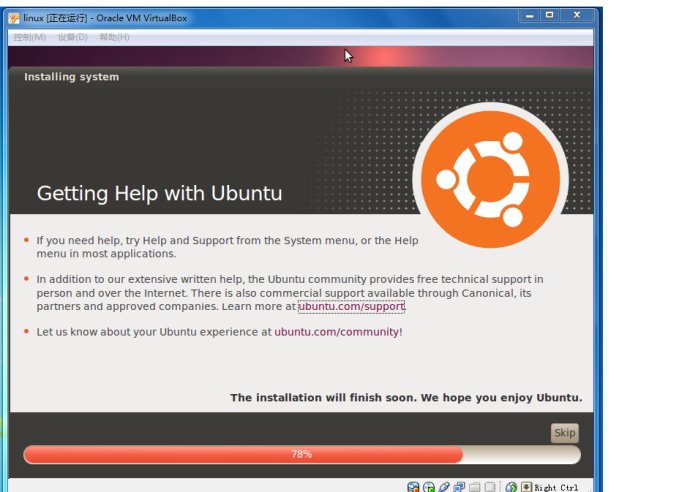Image resolution: width=690 pixels, height=492 pixels.
Task: Click the 78% installation progress bar
Action: click(302, 454)
